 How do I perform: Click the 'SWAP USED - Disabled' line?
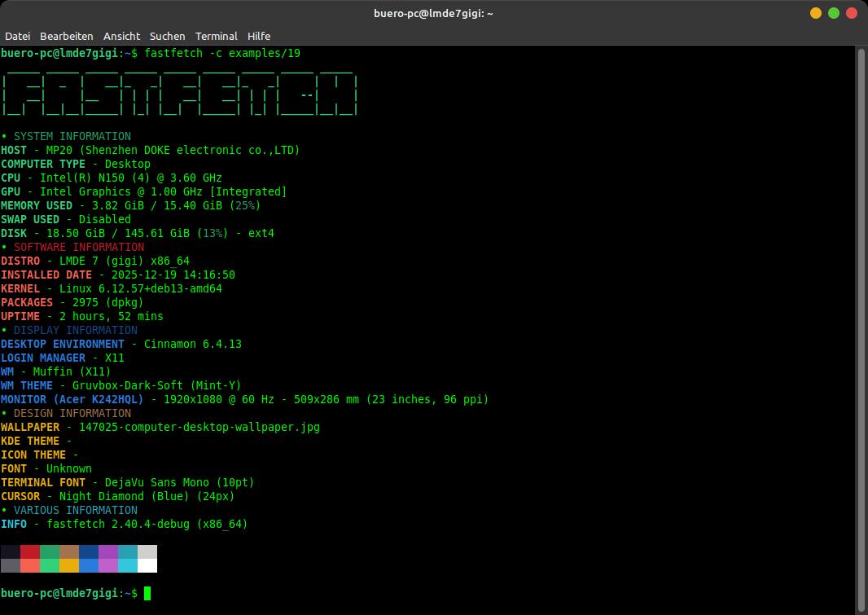66,219
